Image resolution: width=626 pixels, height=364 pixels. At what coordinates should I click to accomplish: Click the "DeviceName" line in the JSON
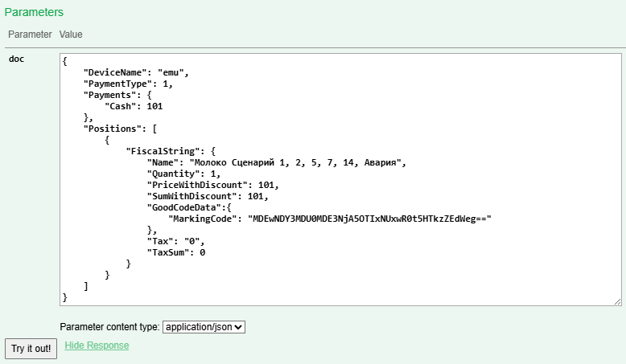137,72
